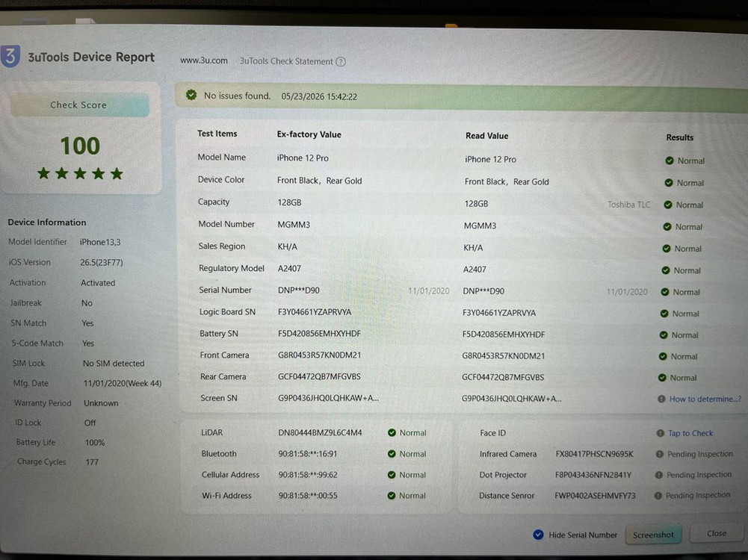The width and height of the screenshot is (748, 560).
Task: Open the www.3u.com link
Action: tap(204, 60)
